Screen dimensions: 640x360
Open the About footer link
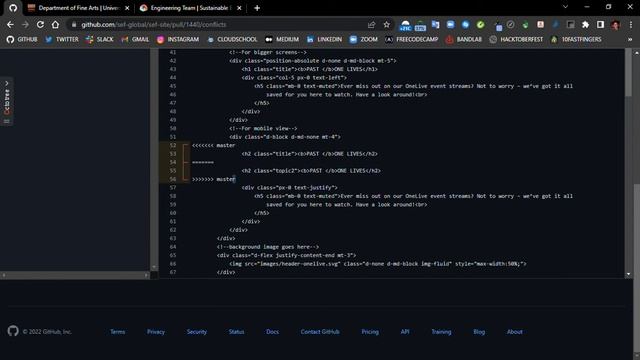pos(515,332)
